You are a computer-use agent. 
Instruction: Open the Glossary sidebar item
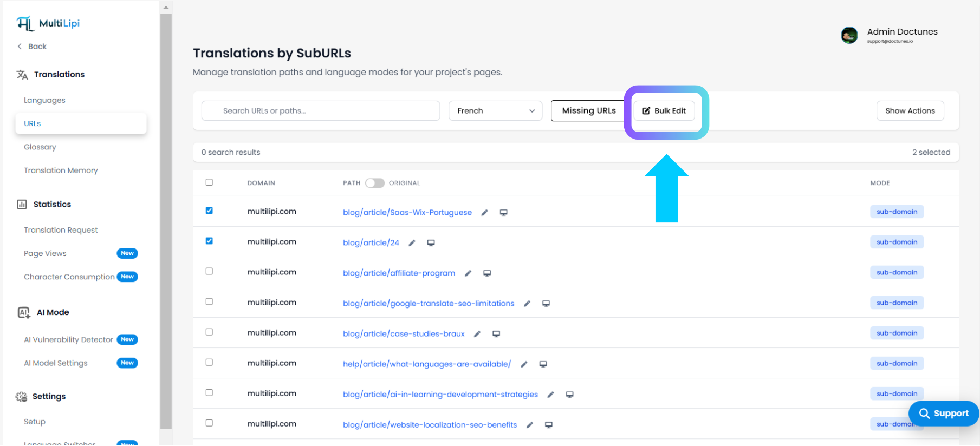(40, 147)
